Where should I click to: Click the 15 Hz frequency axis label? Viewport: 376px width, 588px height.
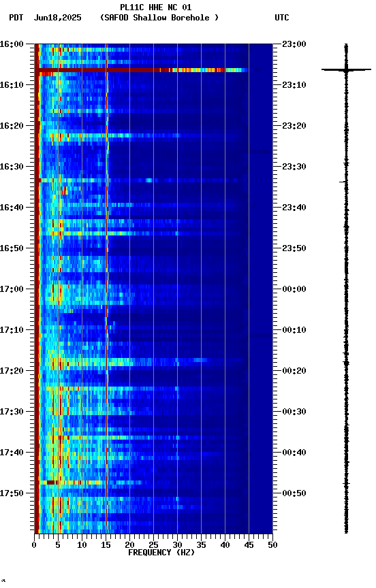pyautogui.click(x=106, y=545)
